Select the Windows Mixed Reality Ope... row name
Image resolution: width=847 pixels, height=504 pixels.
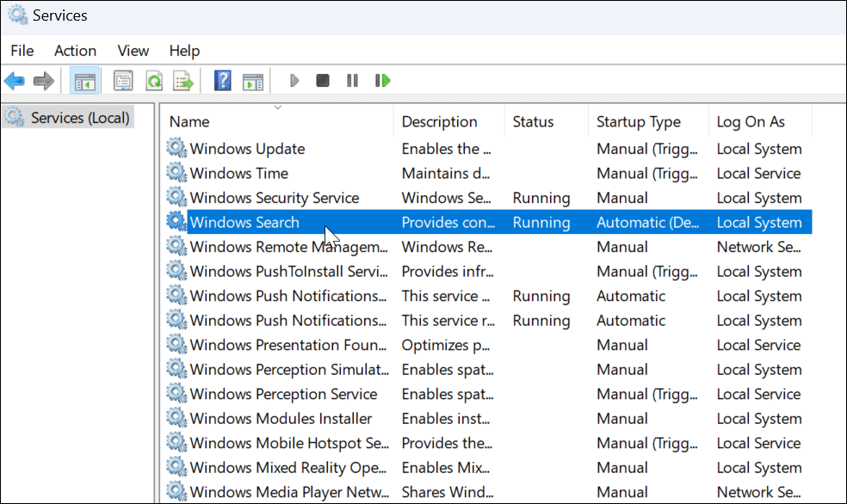[288, 468]
